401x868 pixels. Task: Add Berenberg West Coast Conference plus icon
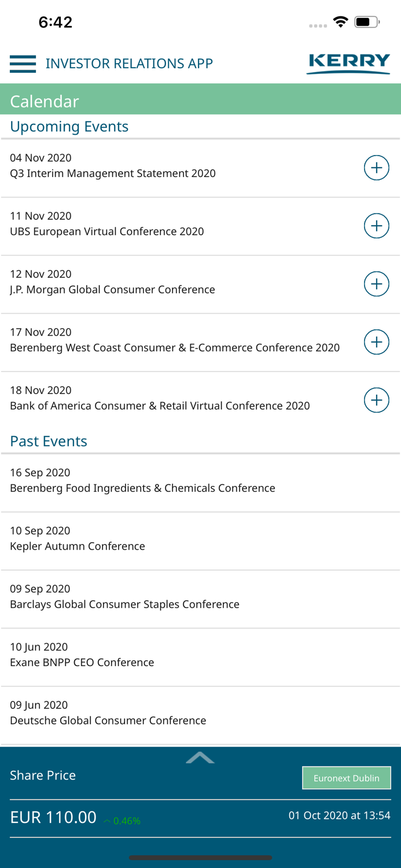pyautogui.click(x=376, y=342)
